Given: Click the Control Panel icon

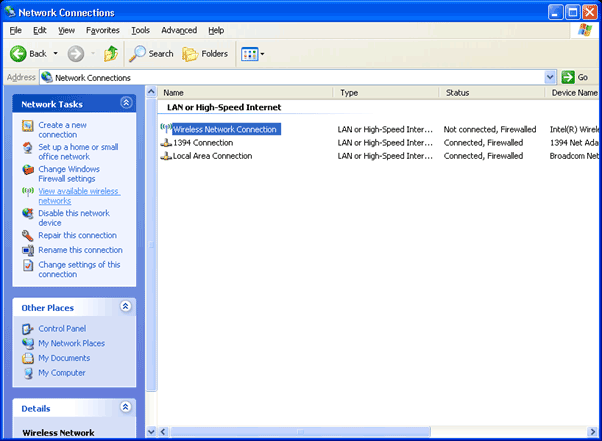Looking at the screenshot, I should 28,329.
